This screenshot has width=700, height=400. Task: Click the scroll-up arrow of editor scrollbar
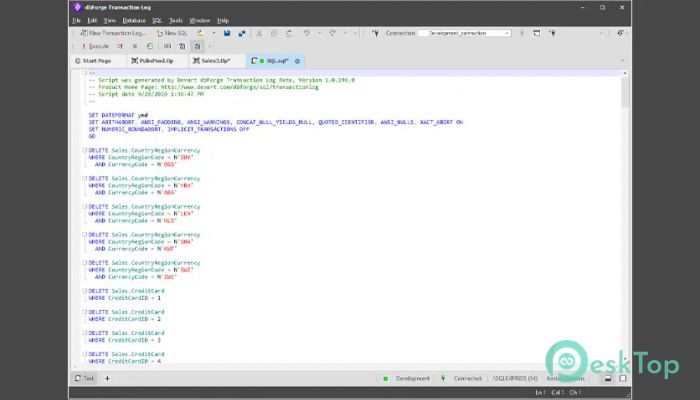coord(625,73)
